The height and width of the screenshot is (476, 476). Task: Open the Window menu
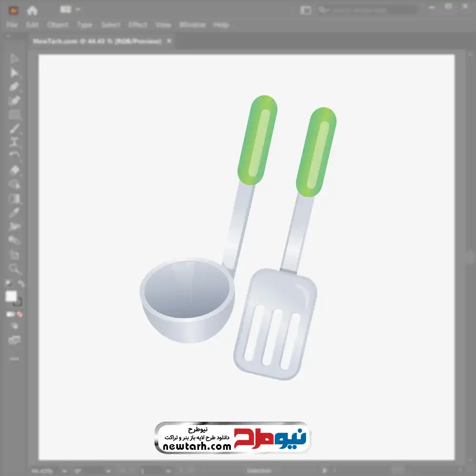[192, 25]
